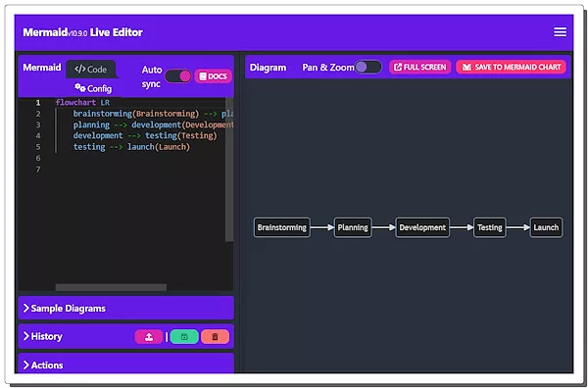Click the FULL SCREEN button
Image resolution: width=588 pixels, height=388 pixels.
420,67
